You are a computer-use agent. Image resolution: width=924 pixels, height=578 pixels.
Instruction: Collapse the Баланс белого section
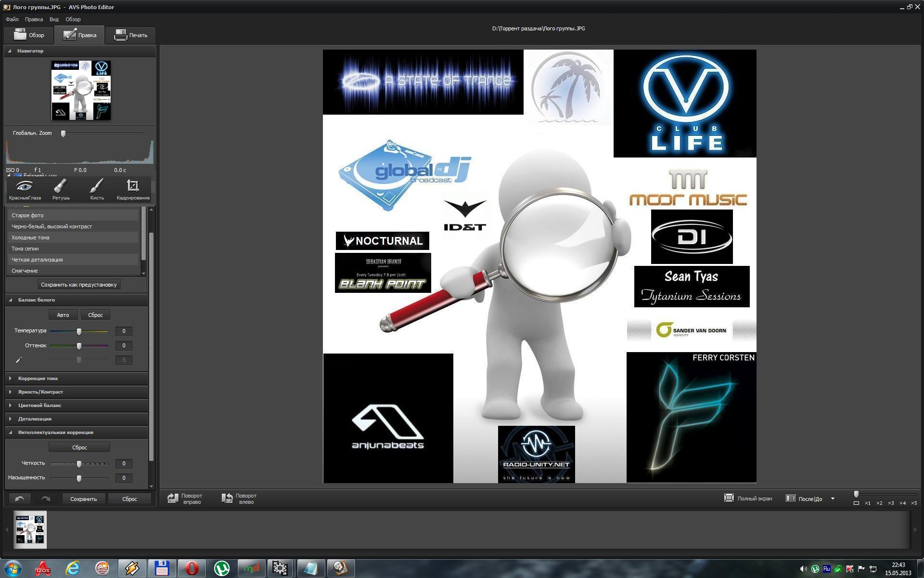click(x=11, y=300)
